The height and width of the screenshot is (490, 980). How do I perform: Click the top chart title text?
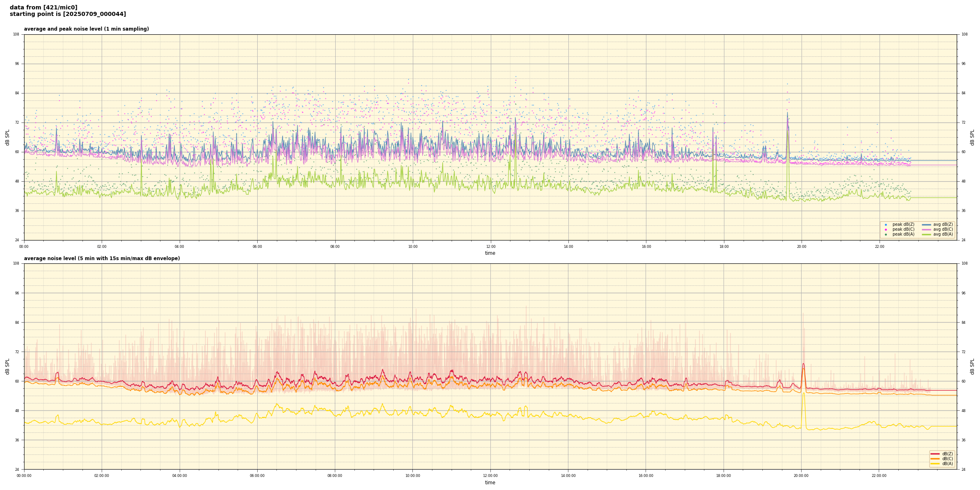coord(86,29)
